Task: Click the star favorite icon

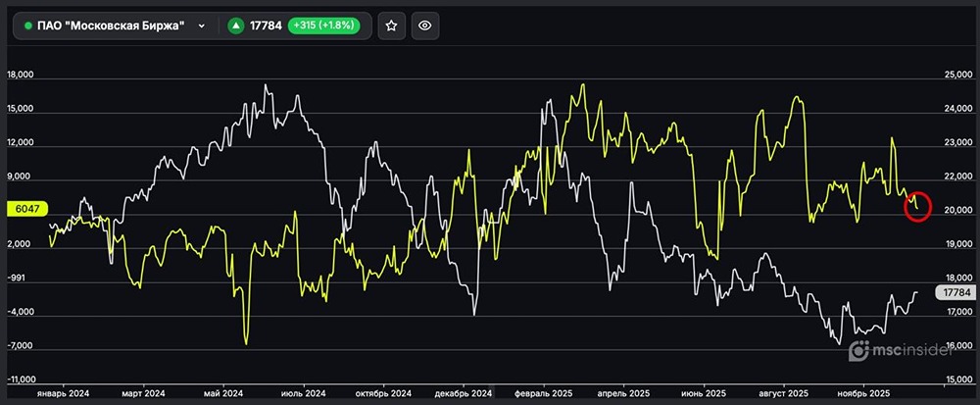Action: (391, 26)
